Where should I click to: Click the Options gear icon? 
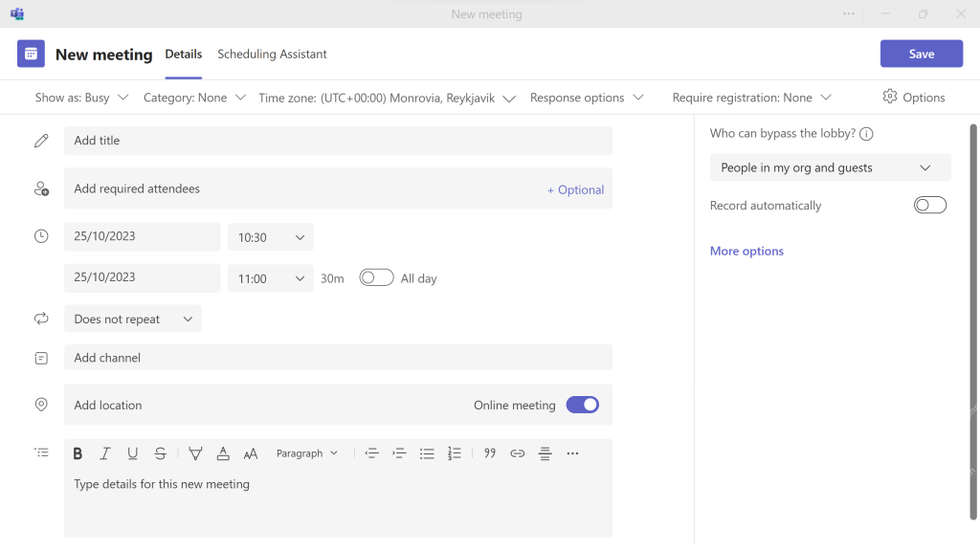tap(889, 97)
